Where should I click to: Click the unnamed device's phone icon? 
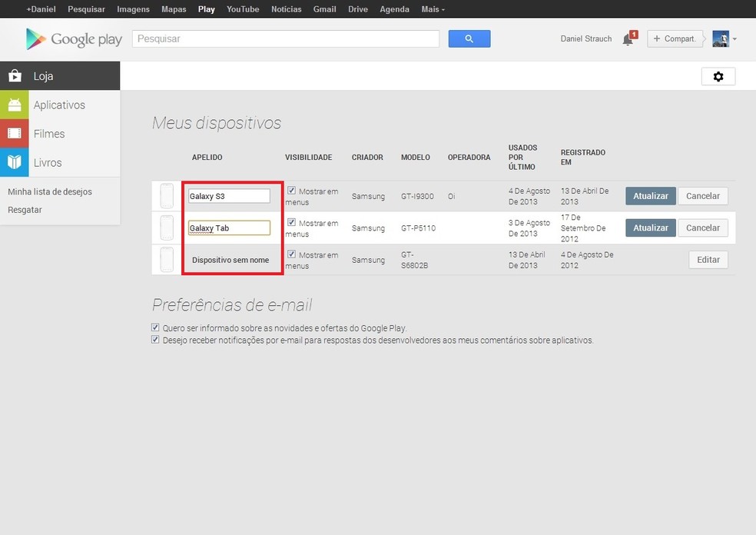pos(167,260)
